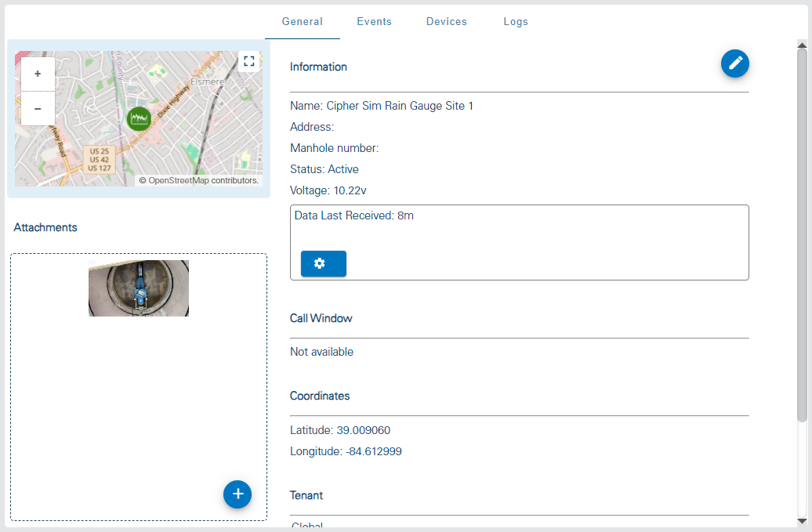Click the Tenant section heading
The image size is (812, 532).
point(306,495)
